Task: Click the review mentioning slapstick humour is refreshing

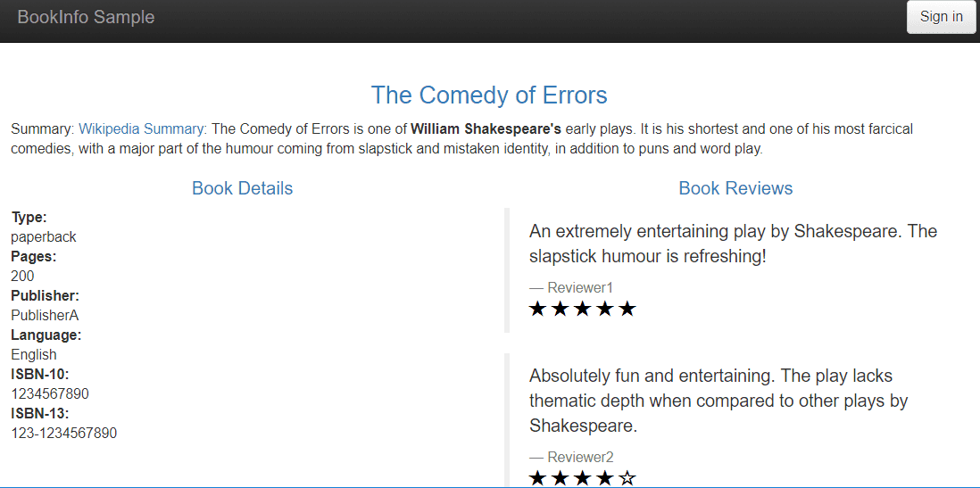Action: click(733, 244)
